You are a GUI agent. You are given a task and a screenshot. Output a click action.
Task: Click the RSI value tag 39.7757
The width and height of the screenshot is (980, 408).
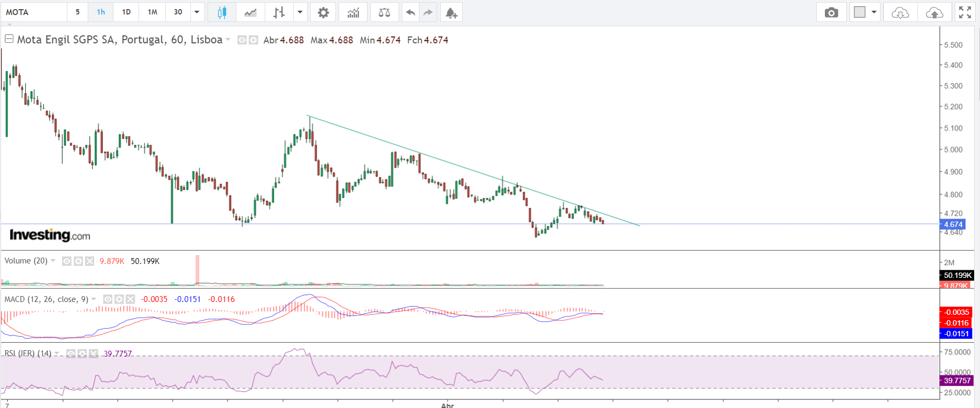click(956, 381)
